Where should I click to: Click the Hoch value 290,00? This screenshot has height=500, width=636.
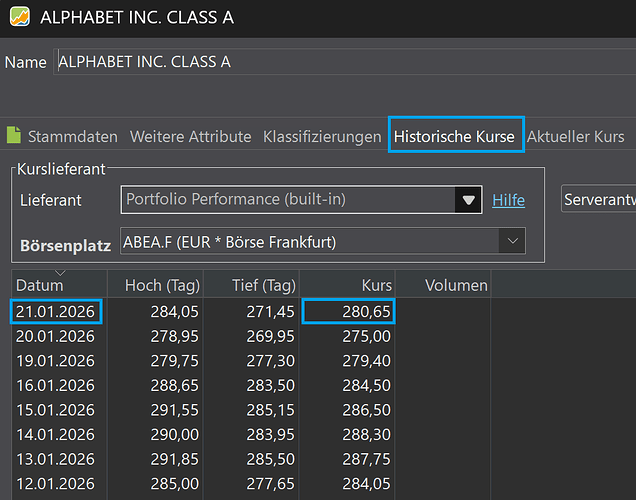pyautogui.click(x=174, y=434)
